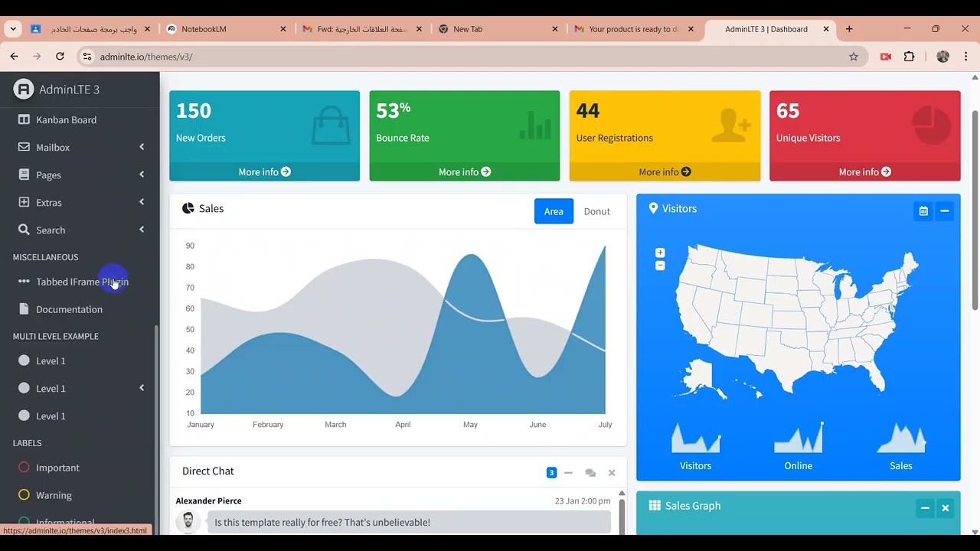Switch to the 'Your product is ready' Gmail tab
This screenshot has height=551, width=980.
coord(634,29)
